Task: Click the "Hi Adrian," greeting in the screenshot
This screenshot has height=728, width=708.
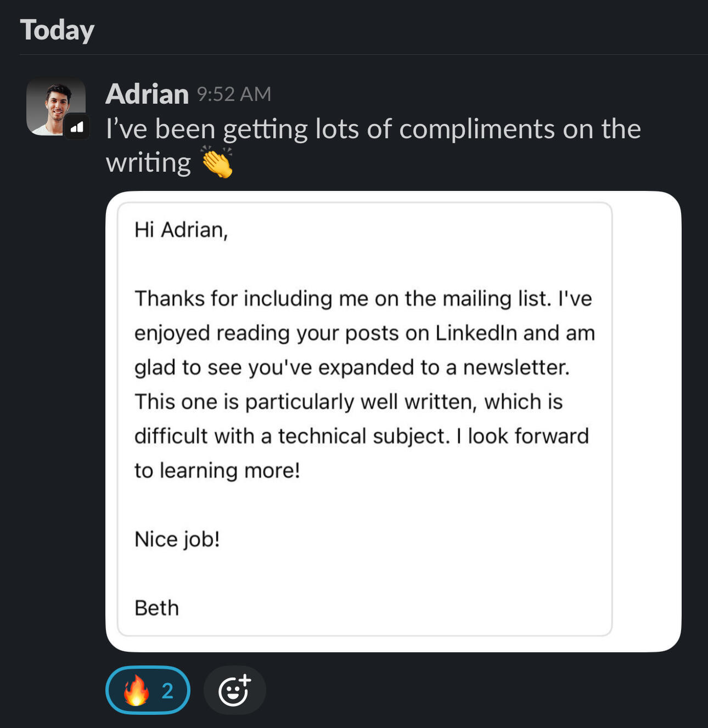Action: tap(181, 230)
